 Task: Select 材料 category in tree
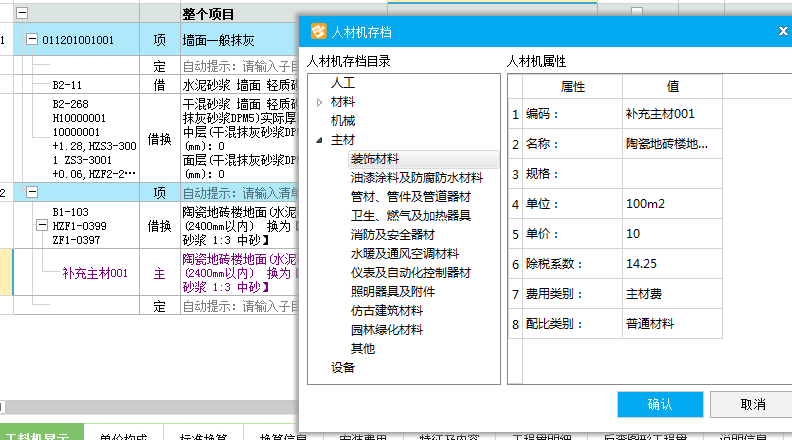coord(343,102)
